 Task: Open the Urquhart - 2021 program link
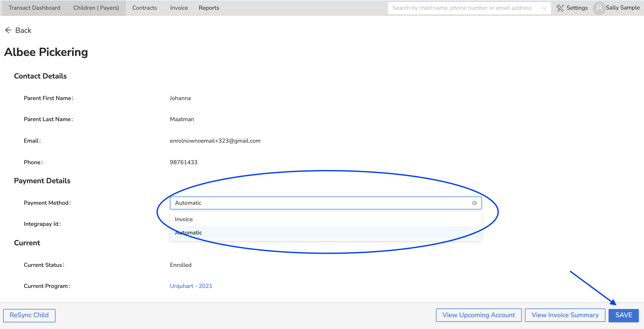pyautogui.click(x=191, y=286)
